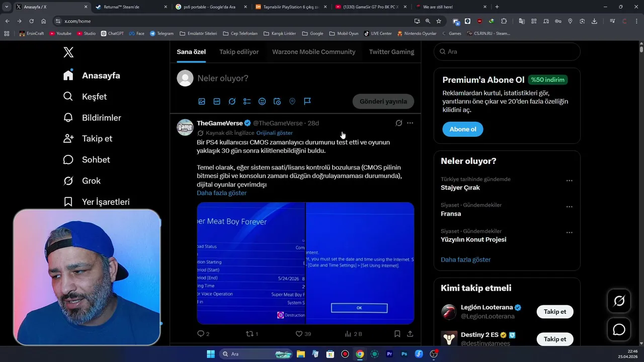Click Gönderi yayınla post button
The image size is (644, 362).
(x=383, y=101)
